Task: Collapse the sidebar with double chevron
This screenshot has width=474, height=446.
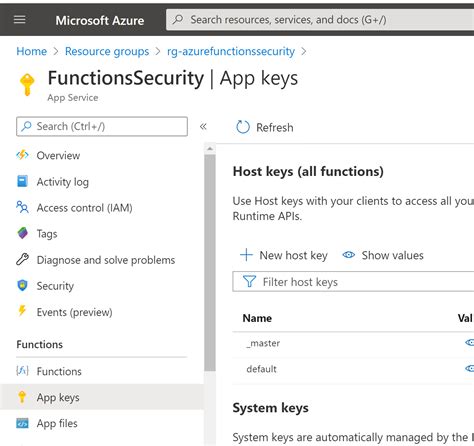Action: pos(203,126)
